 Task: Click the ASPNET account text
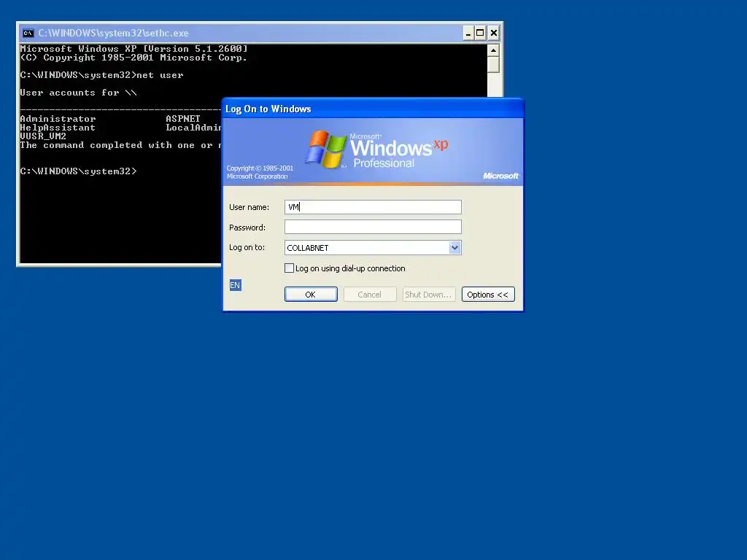tap(183, 119)
